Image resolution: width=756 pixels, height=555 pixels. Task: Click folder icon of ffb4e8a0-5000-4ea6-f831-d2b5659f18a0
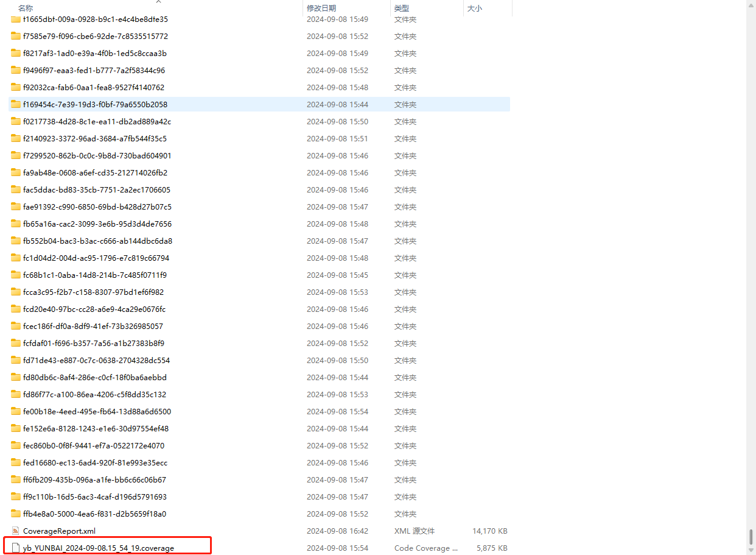pyautogui.click(x=16, y=514)
